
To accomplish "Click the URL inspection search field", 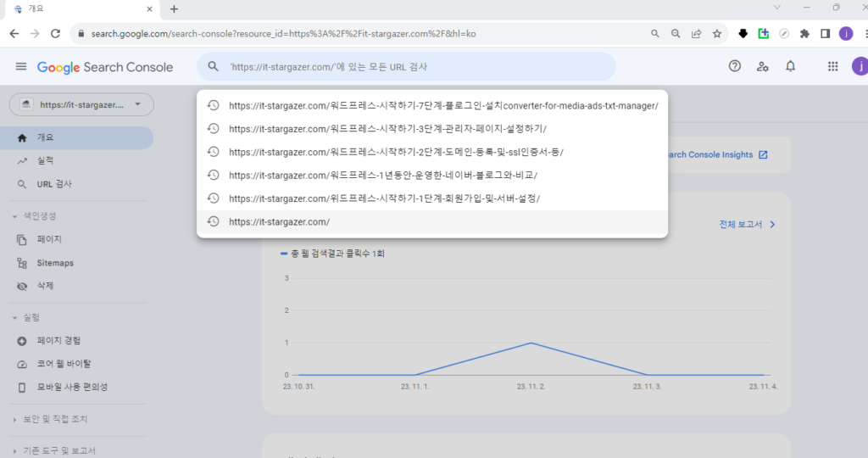I will pos(406,66).
